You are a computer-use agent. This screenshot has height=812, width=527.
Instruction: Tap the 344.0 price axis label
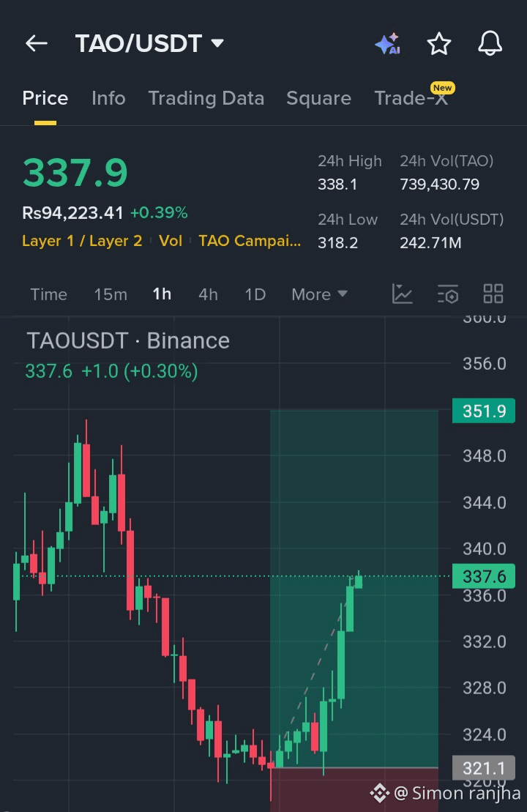[484, 503]
